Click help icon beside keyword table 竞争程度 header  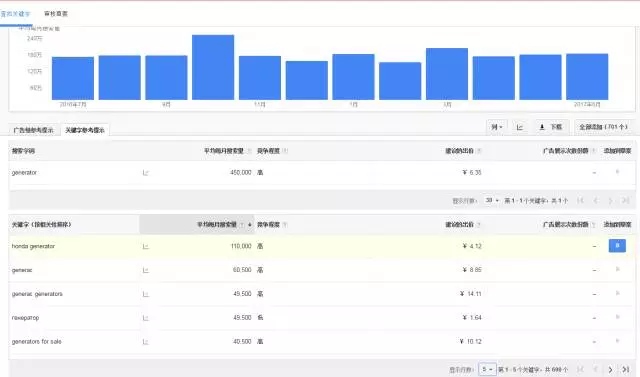285,225
